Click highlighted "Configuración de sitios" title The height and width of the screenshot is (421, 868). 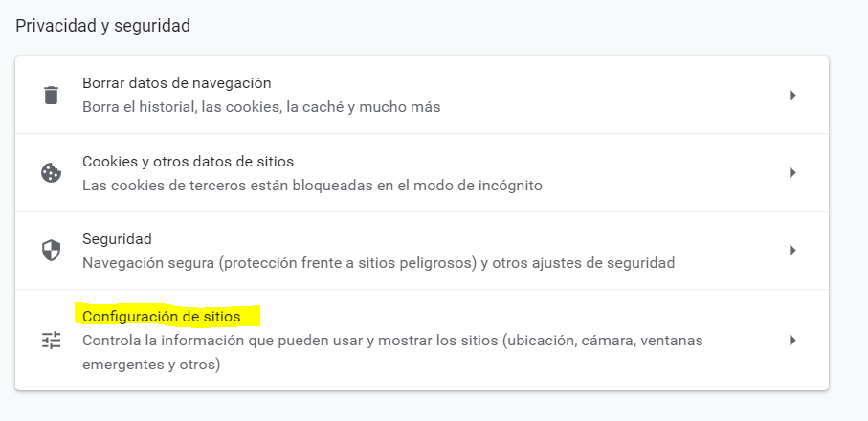pos(170,316)
